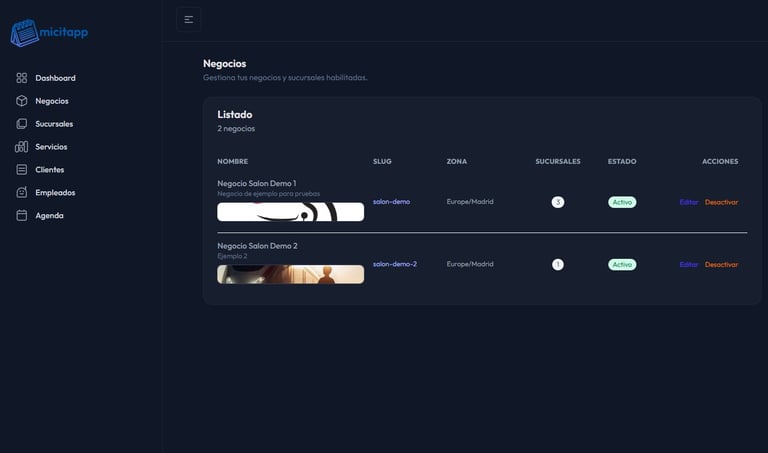Image resolution: width=768 pixels, height=453 pixels.
Task: Click the ZONA column header
Action: (456, 161)
